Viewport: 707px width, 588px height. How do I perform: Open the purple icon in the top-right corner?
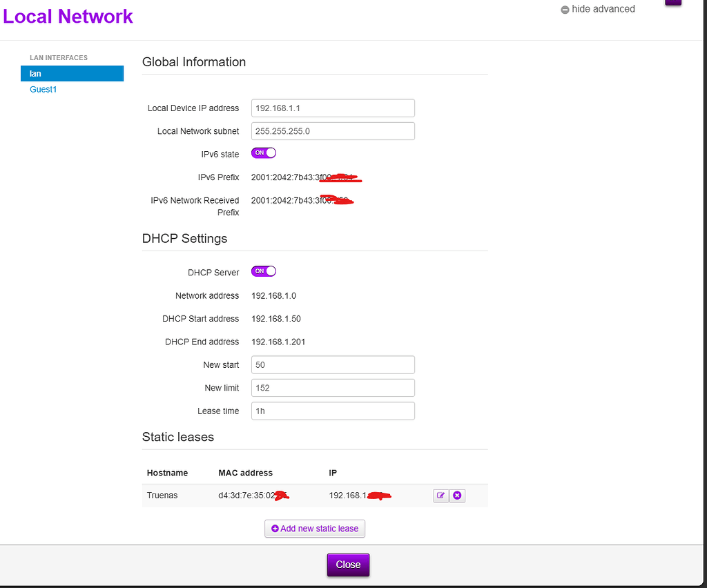click(673, 3)
